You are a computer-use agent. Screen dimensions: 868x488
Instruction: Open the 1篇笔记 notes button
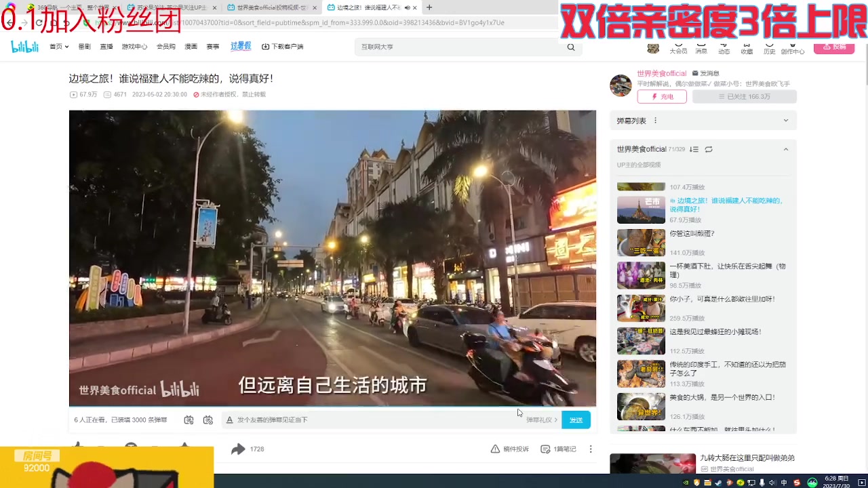(558, 449)
